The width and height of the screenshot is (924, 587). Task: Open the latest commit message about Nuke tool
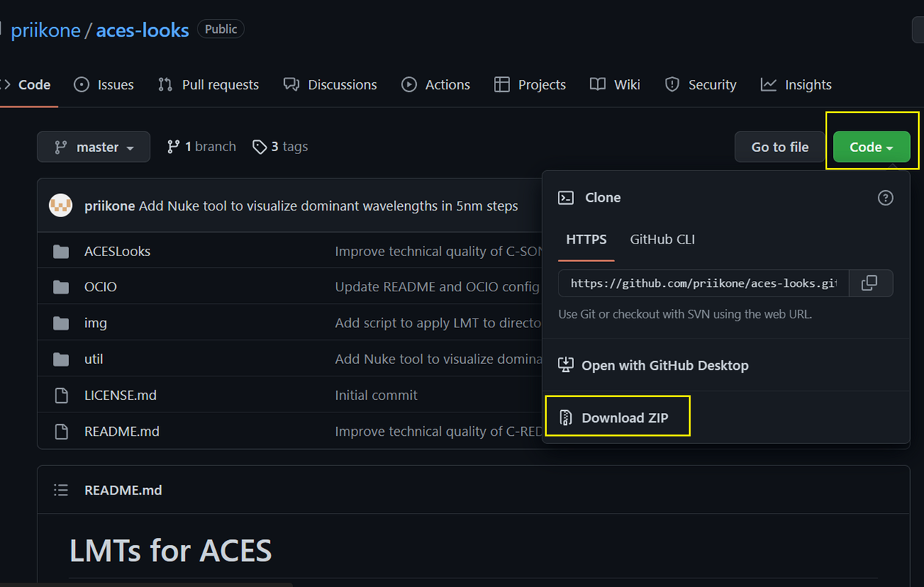coord(328,206)
